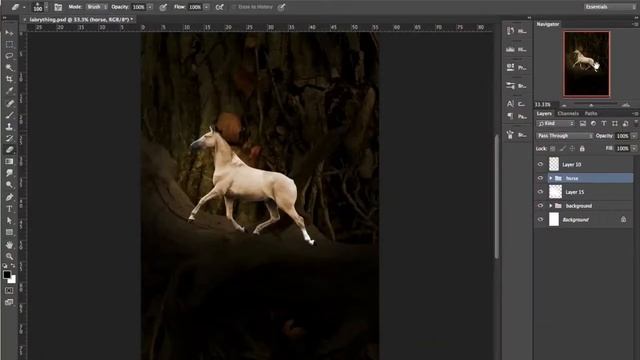The height and width of the screenshot is (360, 640).
Task: Open the Brush panel toggle in options bar
Action: click(58, 7)
